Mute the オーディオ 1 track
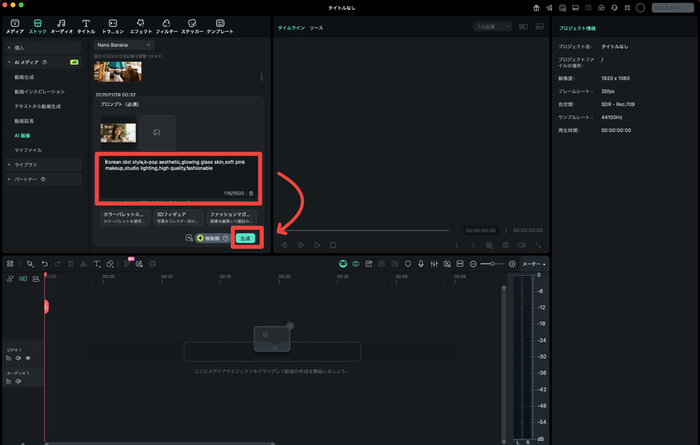Viewport: 700px width, 445px height. click(x=18, y=384)
